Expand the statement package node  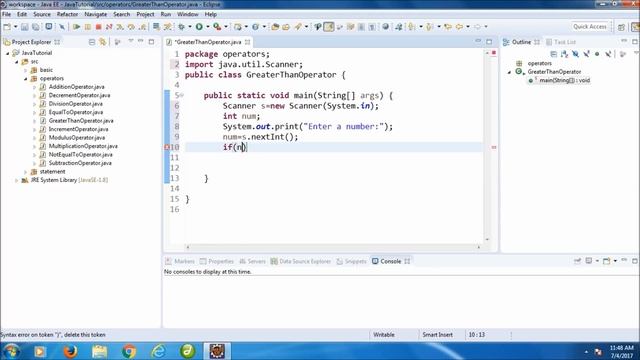pos(26,172)
